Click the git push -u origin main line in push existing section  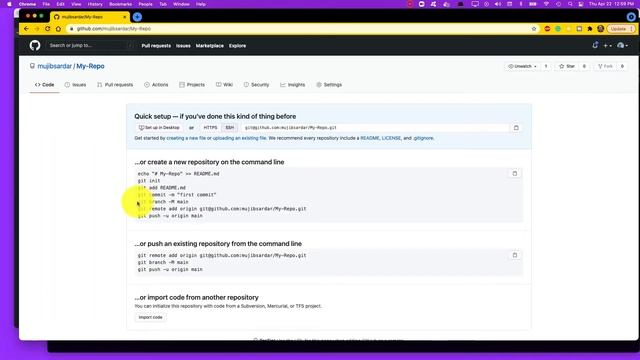tap(170, 269)
